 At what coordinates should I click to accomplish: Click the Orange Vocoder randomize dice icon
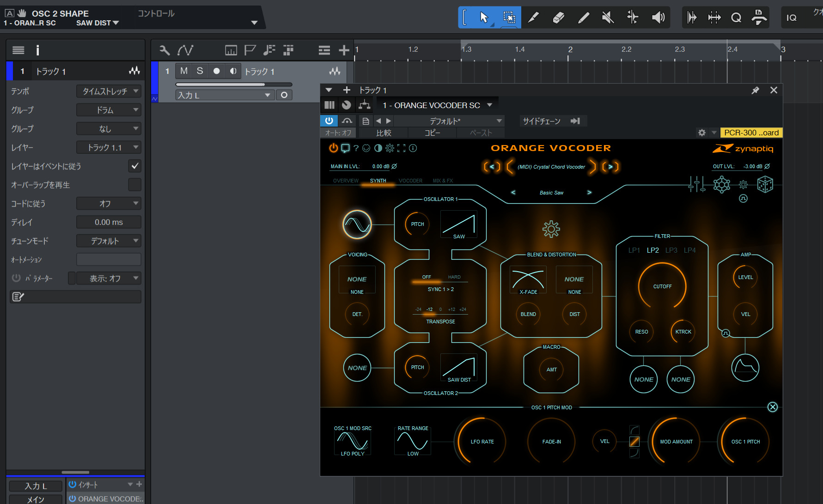765,185
